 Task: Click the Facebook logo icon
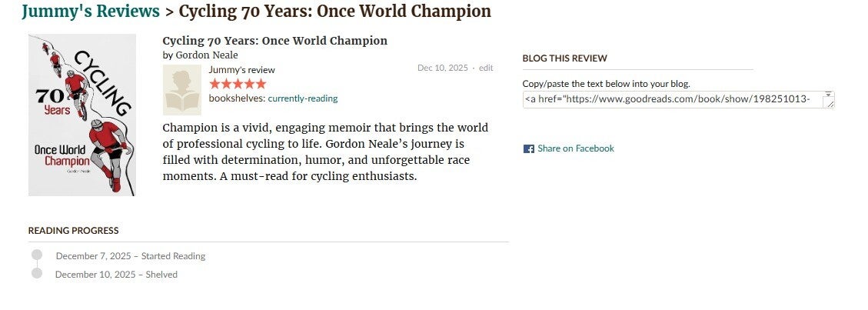coord(528,149)
